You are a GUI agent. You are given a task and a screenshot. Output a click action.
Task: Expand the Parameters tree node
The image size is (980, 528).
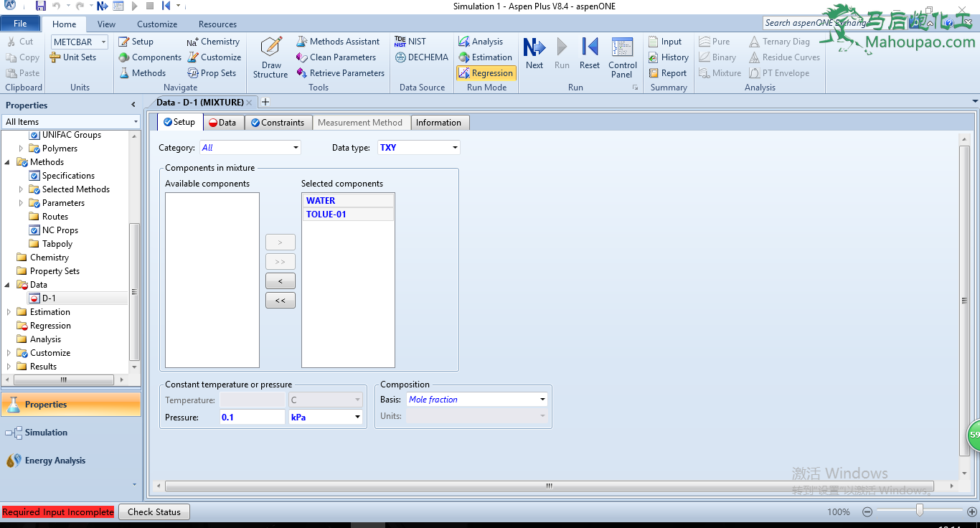[x=21, y=203]
